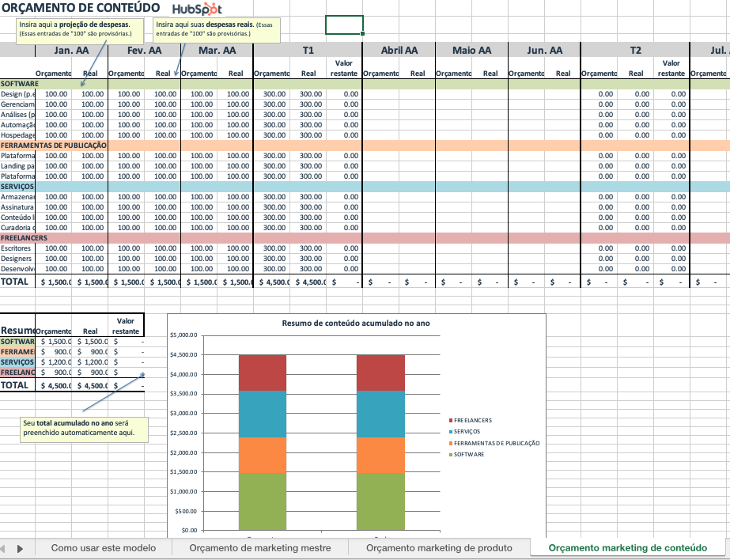730x560 pixels.
Task: Click the 'FERRAMENTAS DE PUBLICAÇÃO' section header
Action: [54, 146]
